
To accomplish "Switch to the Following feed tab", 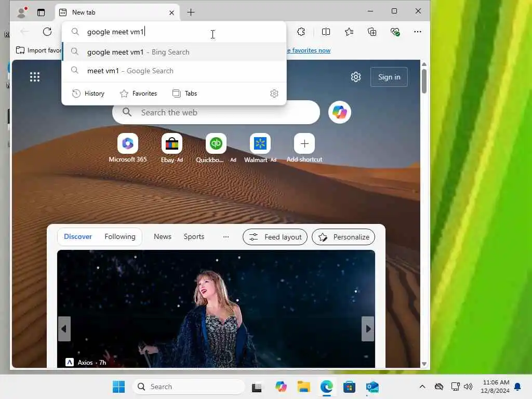I will coord(120,237).
